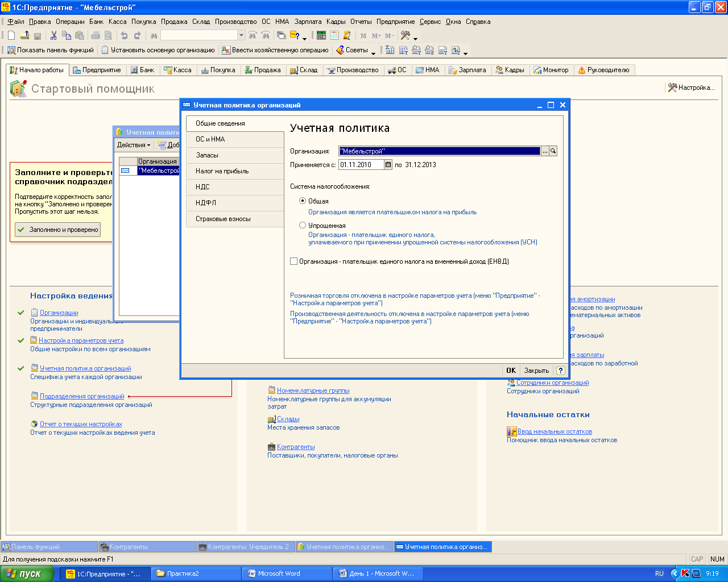Viewport: 728px width, 582px height.
Task: Select the Общая taxation radio button
Action: tap(303, 201)
